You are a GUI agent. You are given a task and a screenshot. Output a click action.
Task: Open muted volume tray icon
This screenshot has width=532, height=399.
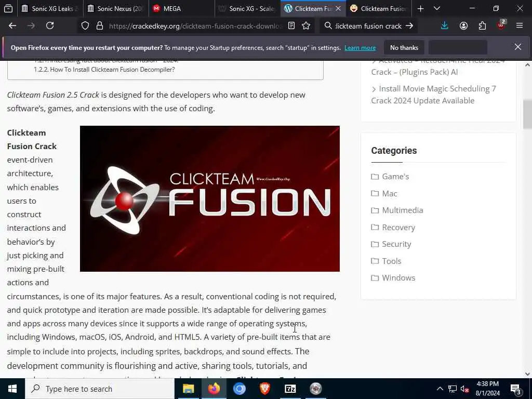tap(465, 389)
